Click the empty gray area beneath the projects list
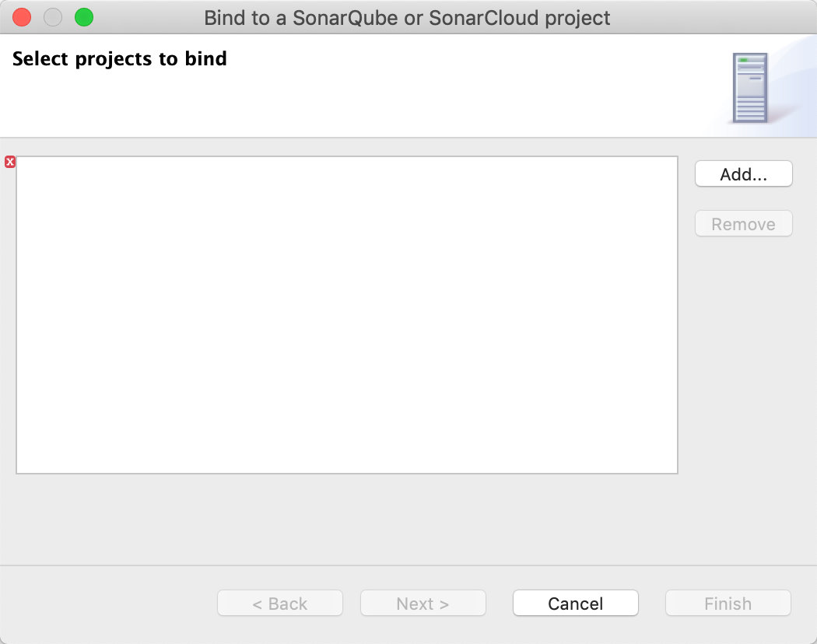This screenshot has height=644, width=817. 346,517
